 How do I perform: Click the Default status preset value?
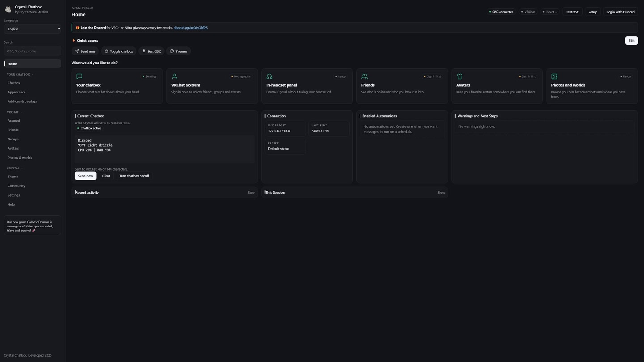pyautogui.click(x=279, y=149)
